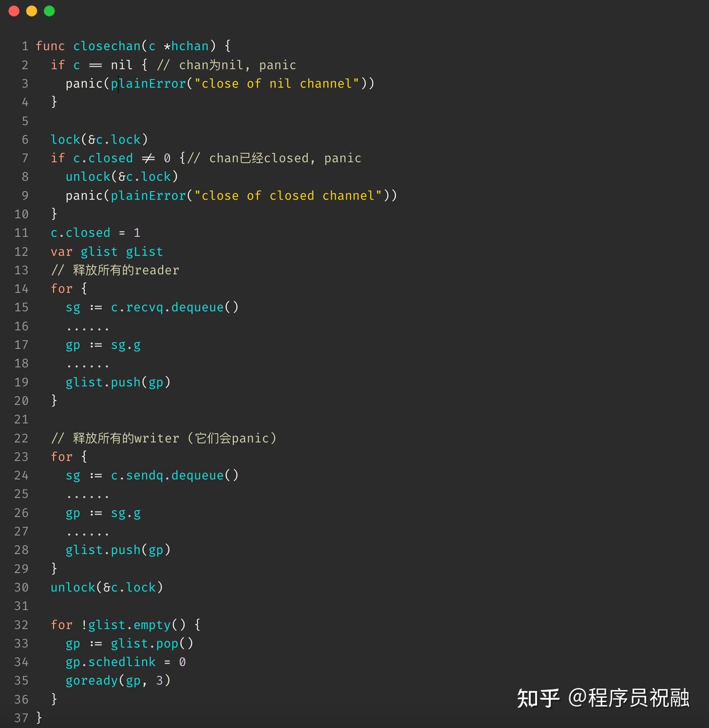The width and height of the screenshot is (709, 728).
Task: Click the c.sendq.dequeue() call
Action: (174, 475)
